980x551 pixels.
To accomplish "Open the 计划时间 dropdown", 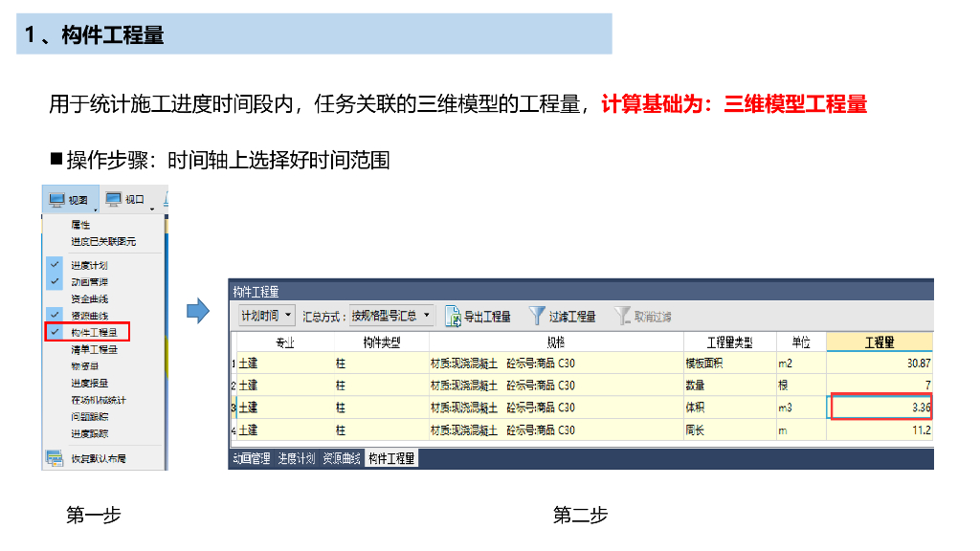I will (x=266, y=316).
